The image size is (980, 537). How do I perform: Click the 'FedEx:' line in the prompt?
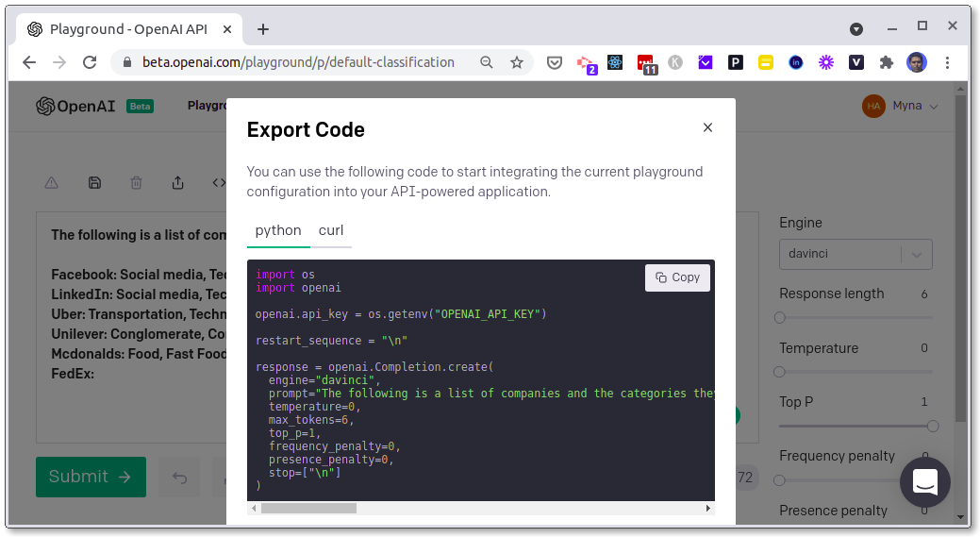[73, 374]
